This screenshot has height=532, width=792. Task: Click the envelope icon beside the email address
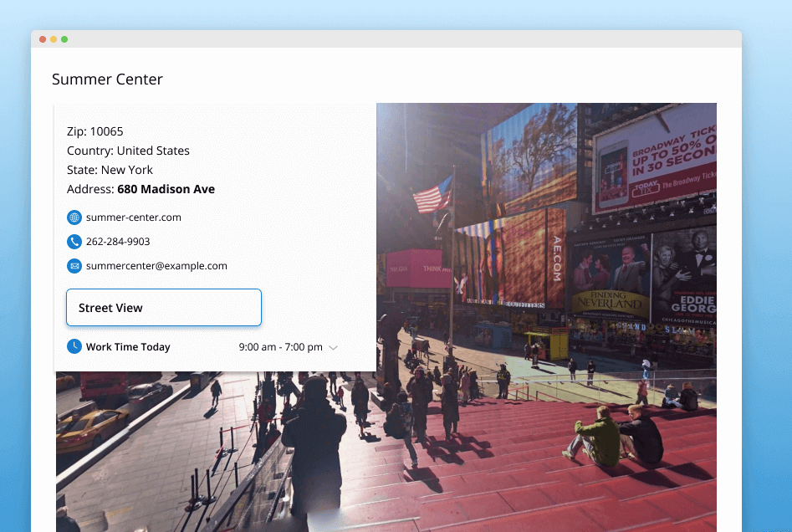click(x=74, y=265)
